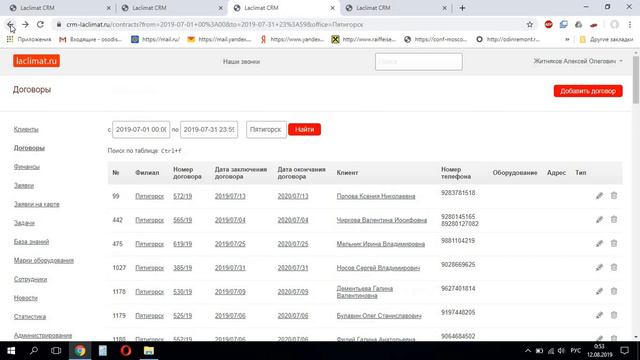The height and width of the screenshot is (360, 640).
Task: Open Клиенты in sidebar
Action: tap(26, 129)
